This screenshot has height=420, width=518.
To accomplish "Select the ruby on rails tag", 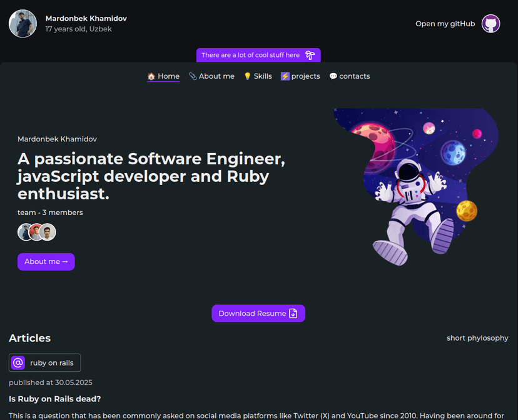I will coord(44,362).
